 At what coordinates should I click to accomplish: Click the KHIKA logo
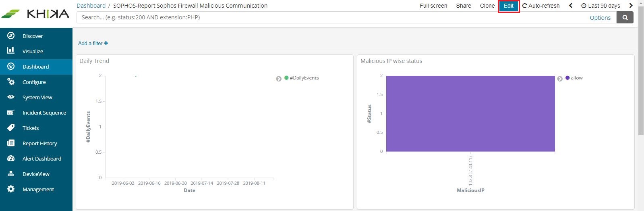pyautogui.click(x=35, y=14)
